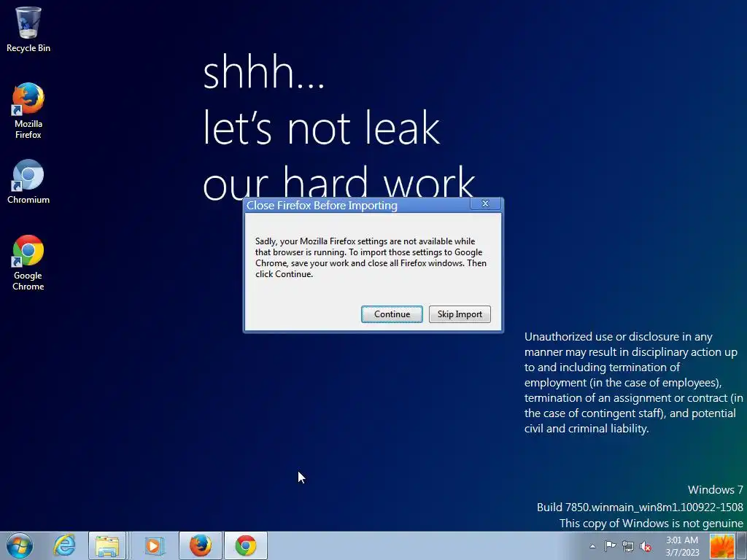Open the clock showing 3:01 AM
Image resolution: width=747 pixels, height=560 pixels.
click(682, 546)
